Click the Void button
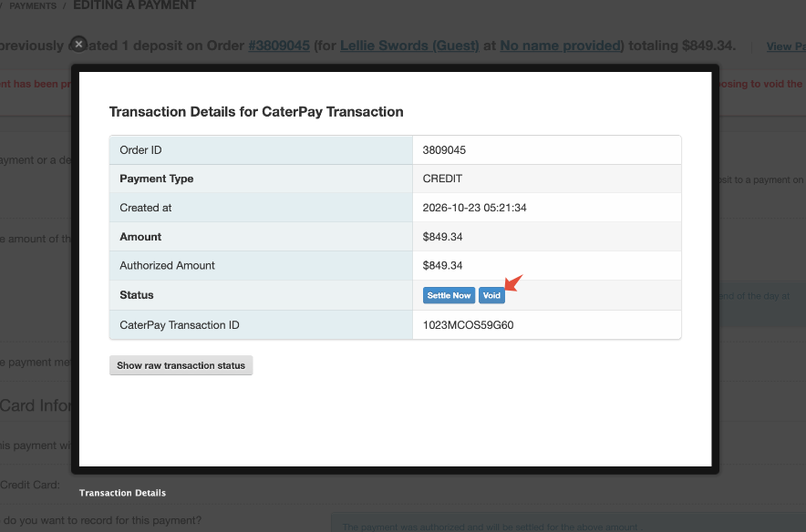Viewport: 806px width, 532px height. click(491, 295)
